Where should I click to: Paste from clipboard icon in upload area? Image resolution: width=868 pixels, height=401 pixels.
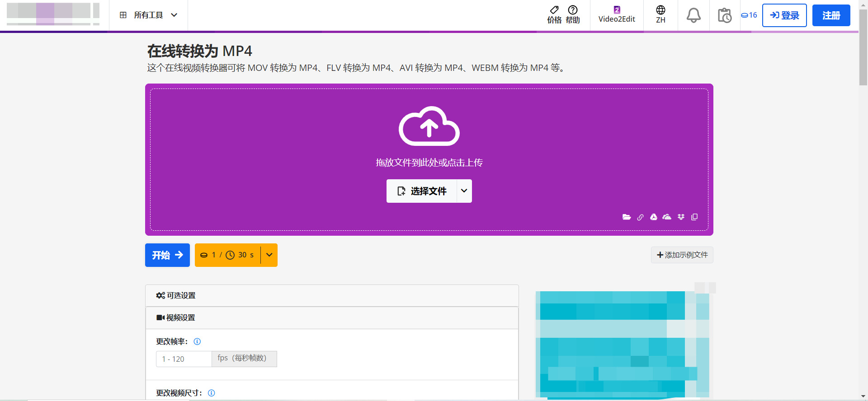click(x=694, y=217)
